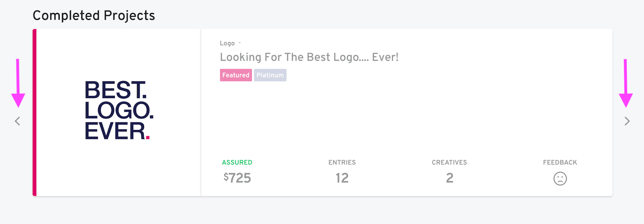Screen dimensions: 644x224
Task: Click the ENTRIES label
Action: point(342,163)
